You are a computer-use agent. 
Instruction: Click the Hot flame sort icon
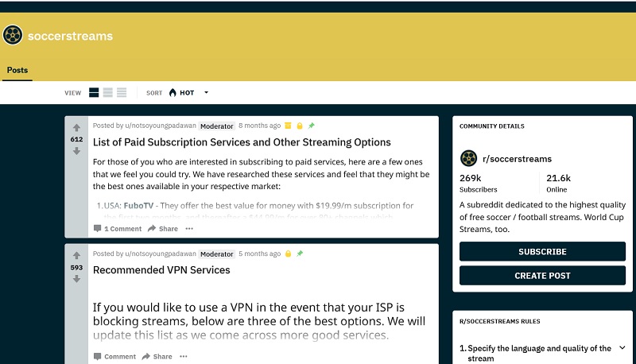coord(173,92)
